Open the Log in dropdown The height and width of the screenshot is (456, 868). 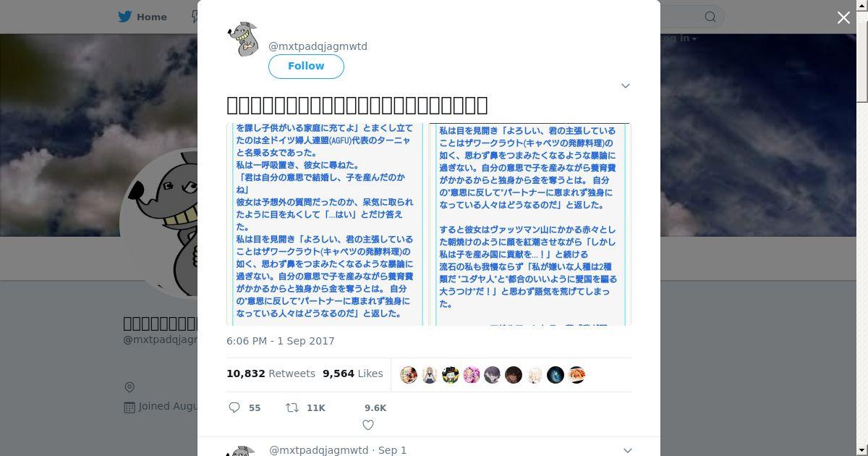tap(680, 38)
